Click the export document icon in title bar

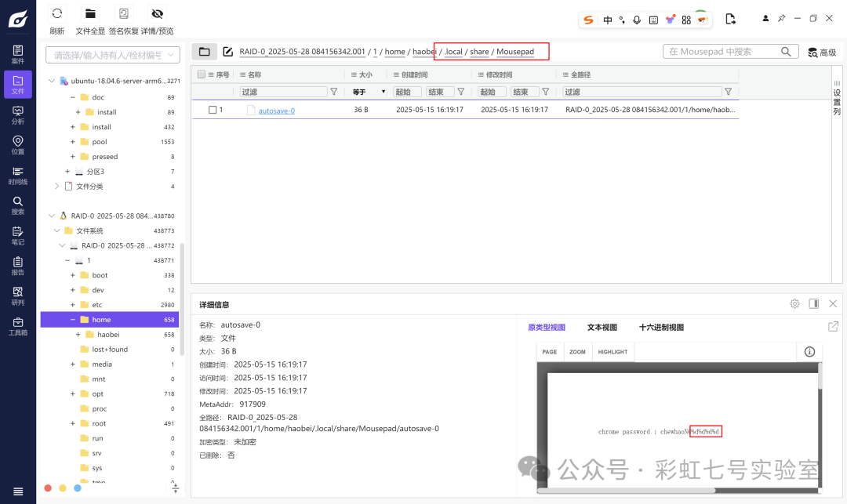730,20
